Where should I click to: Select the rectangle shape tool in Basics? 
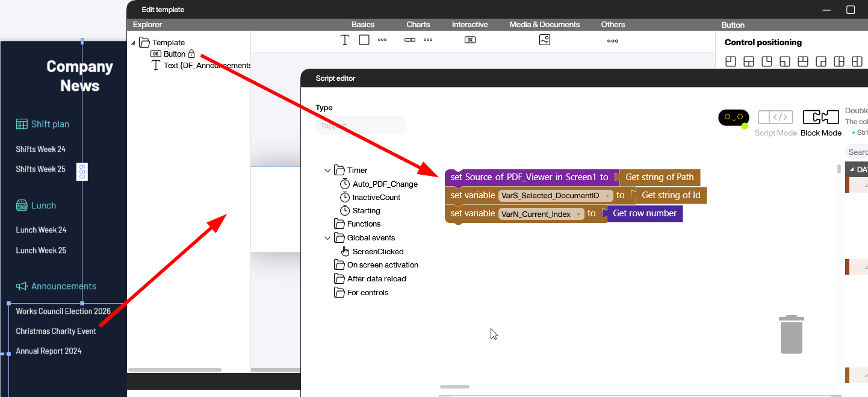coord(364,40)
